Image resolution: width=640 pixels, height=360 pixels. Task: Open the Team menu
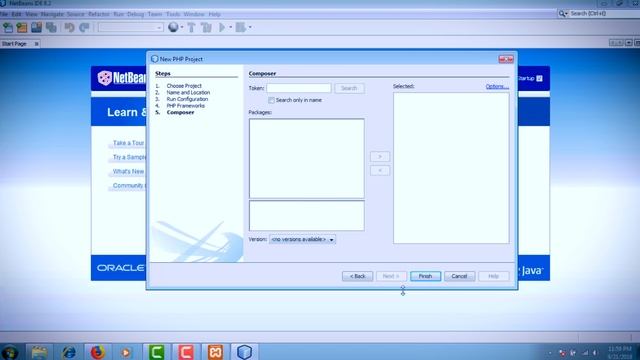(x=155, y=14)
